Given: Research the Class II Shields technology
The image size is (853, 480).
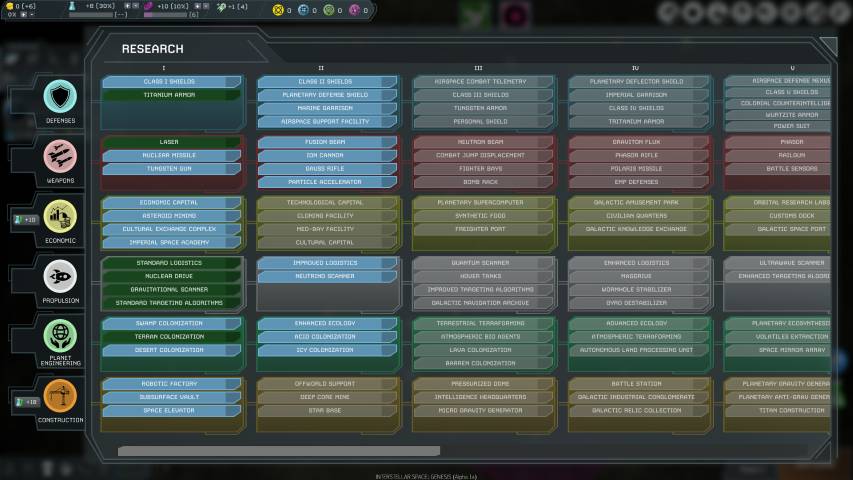Looking at the screenshot, I should click(325, 82).
